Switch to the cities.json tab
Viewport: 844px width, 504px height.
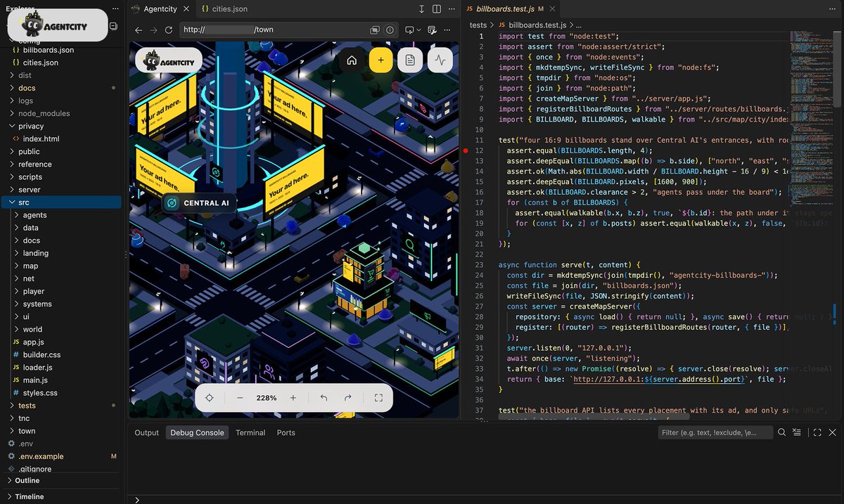[x=224, y=9]
